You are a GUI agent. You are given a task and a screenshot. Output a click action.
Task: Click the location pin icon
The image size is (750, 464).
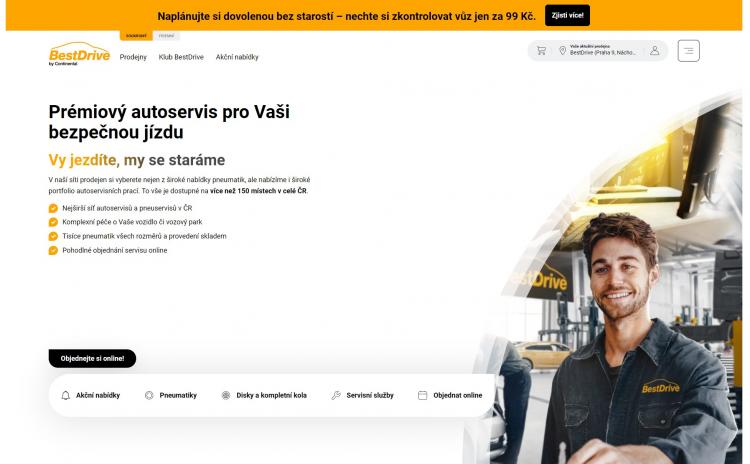coord(562,51)
